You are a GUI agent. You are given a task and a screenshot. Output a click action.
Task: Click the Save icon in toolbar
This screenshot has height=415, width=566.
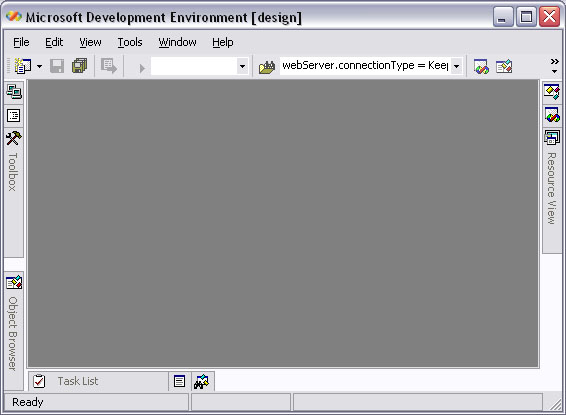point(57,66)
